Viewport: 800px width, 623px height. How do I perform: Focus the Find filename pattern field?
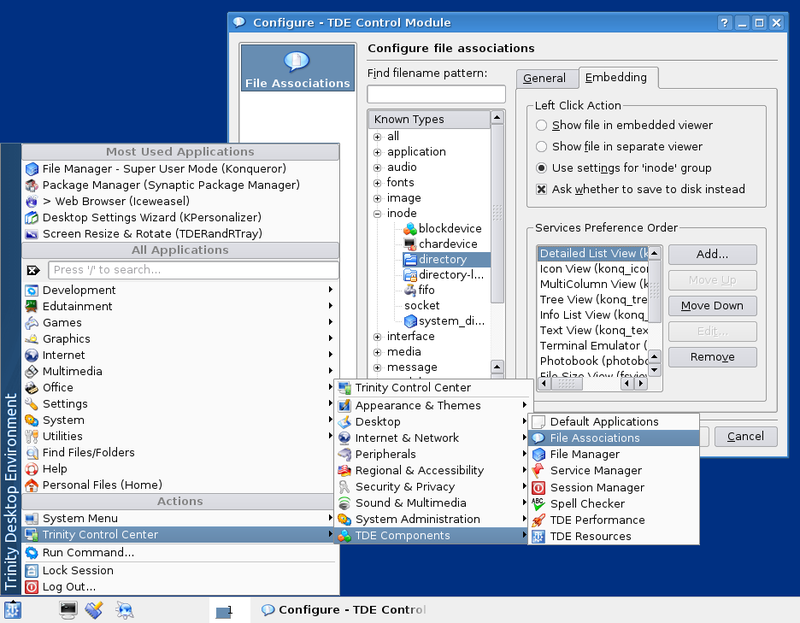pyautogui.click(x=436, y=94)
